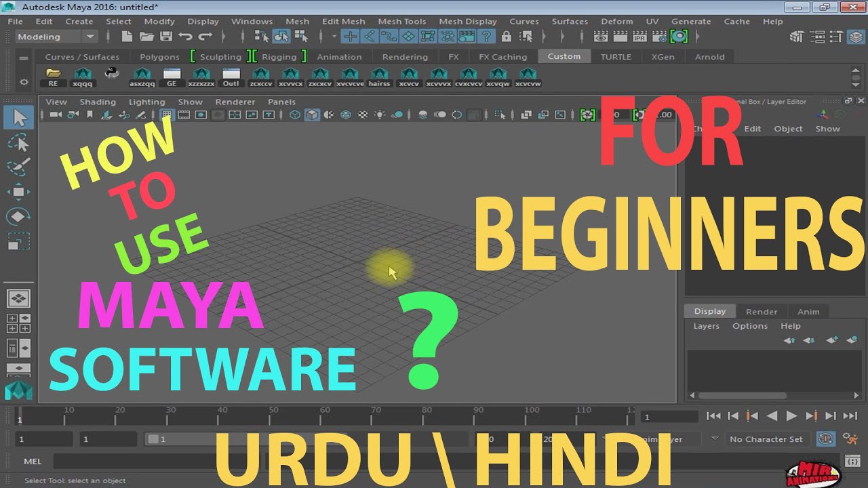Image resolution: width=868 pixels, height=488 pixels.
Task: Click the Open Scene folder icon
Action: coord(147,37)
